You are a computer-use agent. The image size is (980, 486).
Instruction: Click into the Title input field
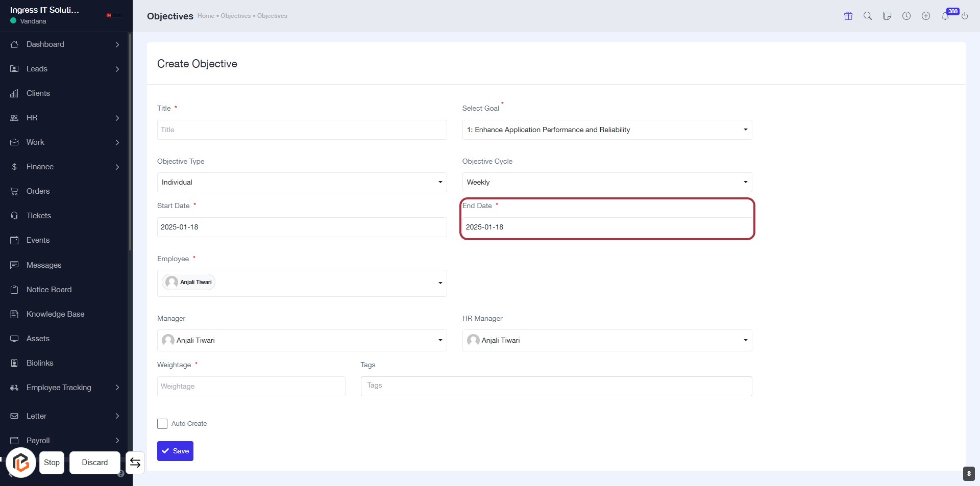302,130
